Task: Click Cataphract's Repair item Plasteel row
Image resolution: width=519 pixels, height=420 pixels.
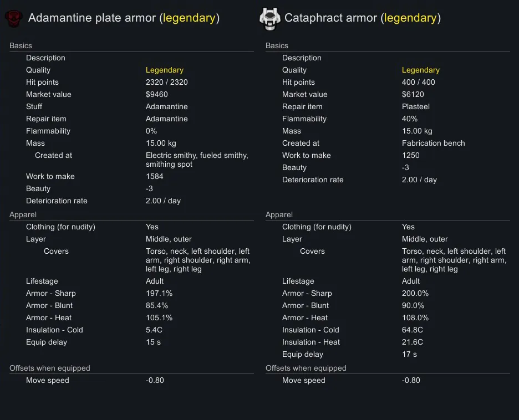Action: 388,107
